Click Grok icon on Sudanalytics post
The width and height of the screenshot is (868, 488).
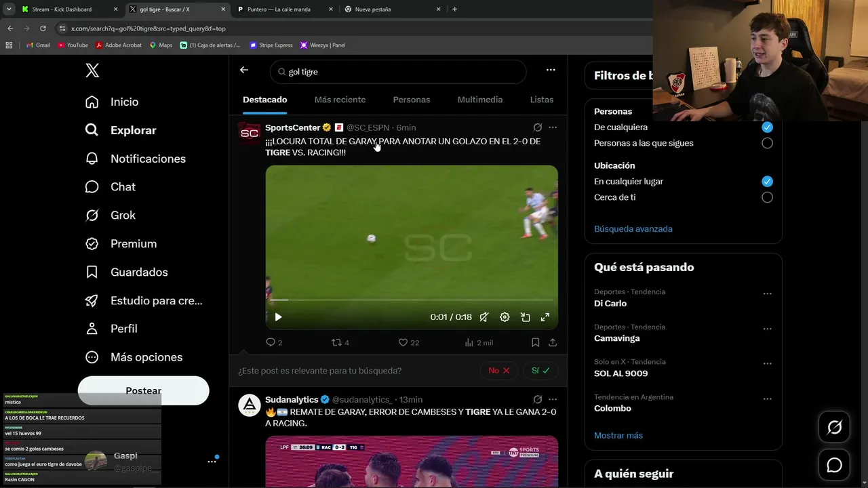tap(538, 400)
